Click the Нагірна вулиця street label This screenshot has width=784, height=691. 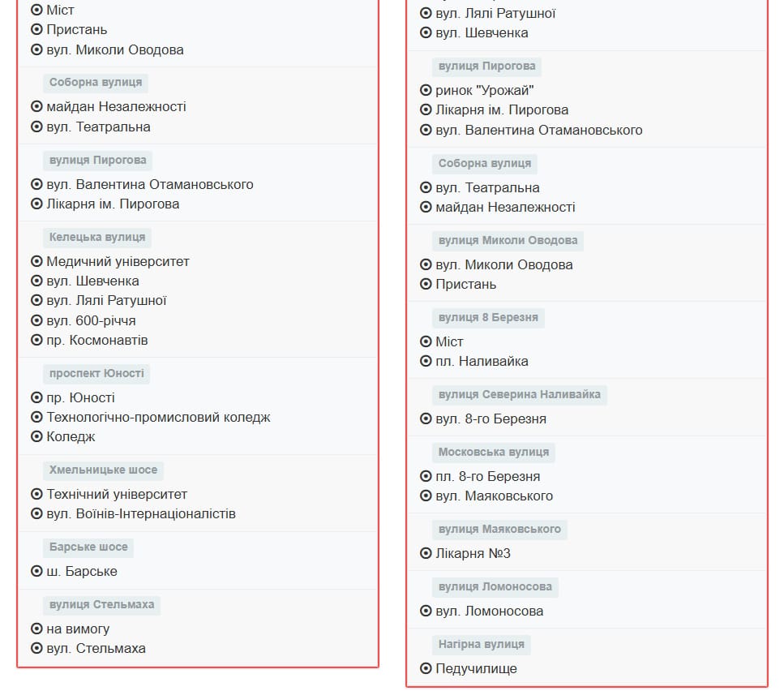pos(481,644)
